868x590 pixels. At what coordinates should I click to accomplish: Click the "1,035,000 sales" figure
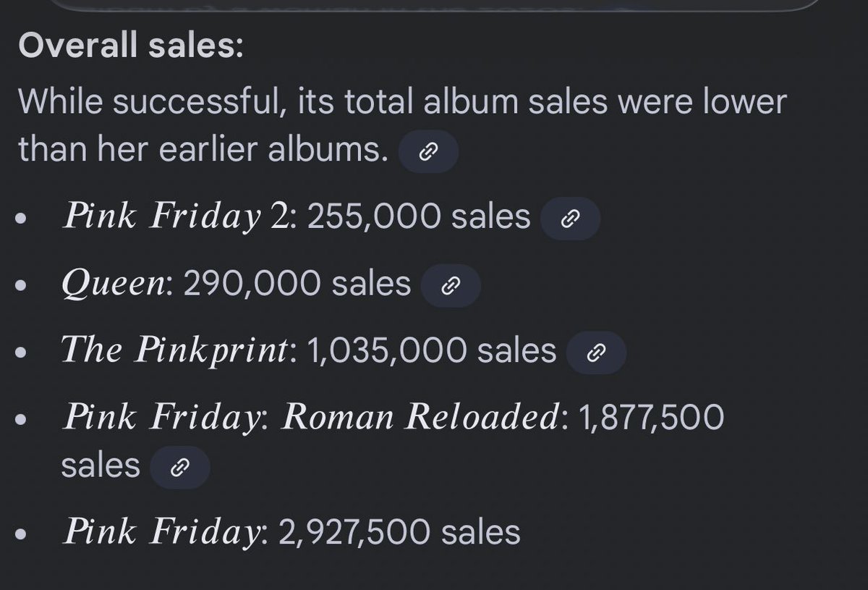(x=432, y=350)
